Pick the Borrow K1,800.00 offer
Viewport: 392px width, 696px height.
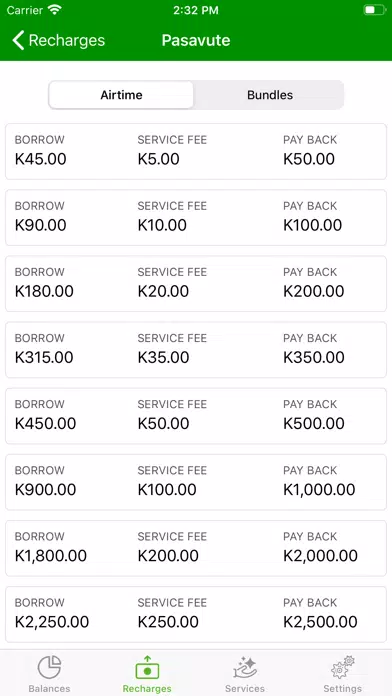pos(196,548)
